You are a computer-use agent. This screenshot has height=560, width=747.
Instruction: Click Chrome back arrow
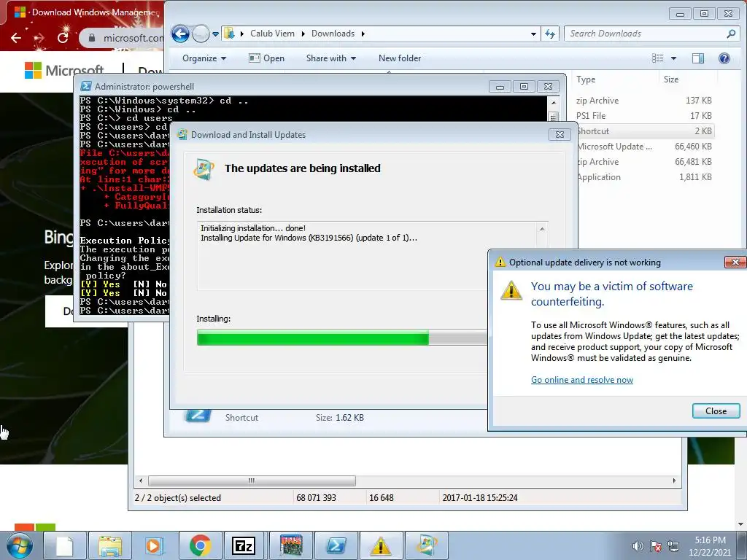(x=16, y=38)
